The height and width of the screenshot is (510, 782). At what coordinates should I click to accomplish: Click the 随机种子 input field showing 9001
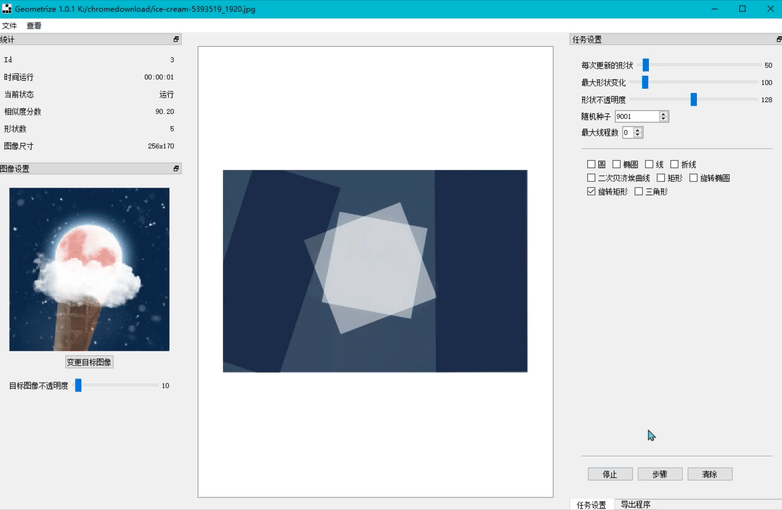637,116
